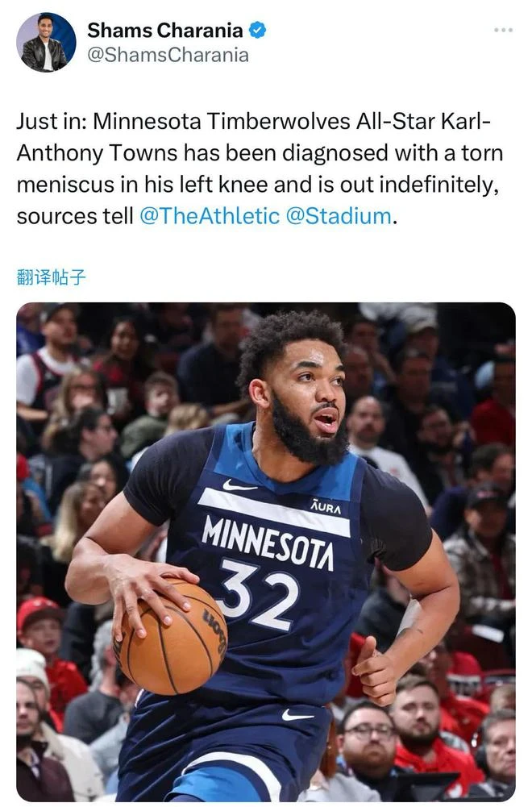This screenshot has height=807, width=532.
Task: Click 翻译帖子 to translate the post
Action: point(51,277)
